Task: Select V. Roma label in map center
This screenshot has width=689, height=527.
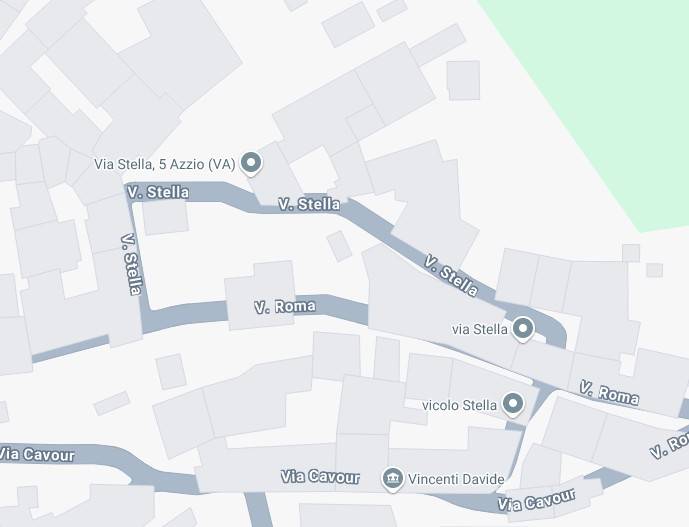Action: [x=285, y=306]
